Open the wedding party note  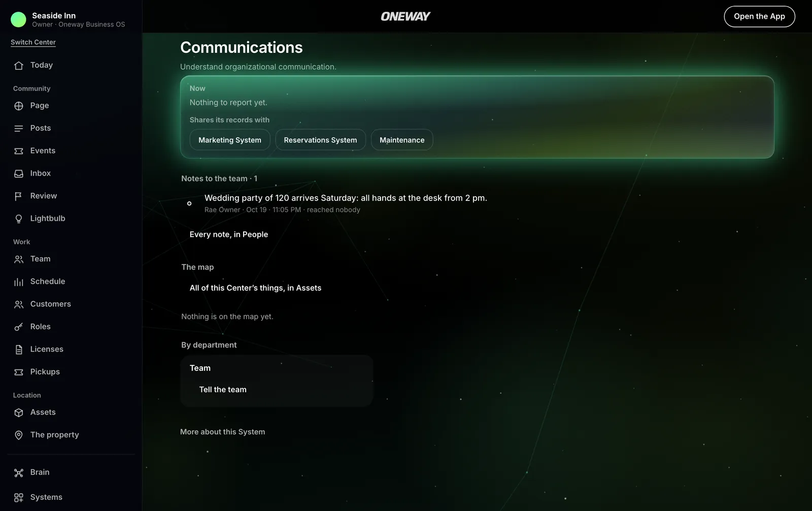point(346,198)
